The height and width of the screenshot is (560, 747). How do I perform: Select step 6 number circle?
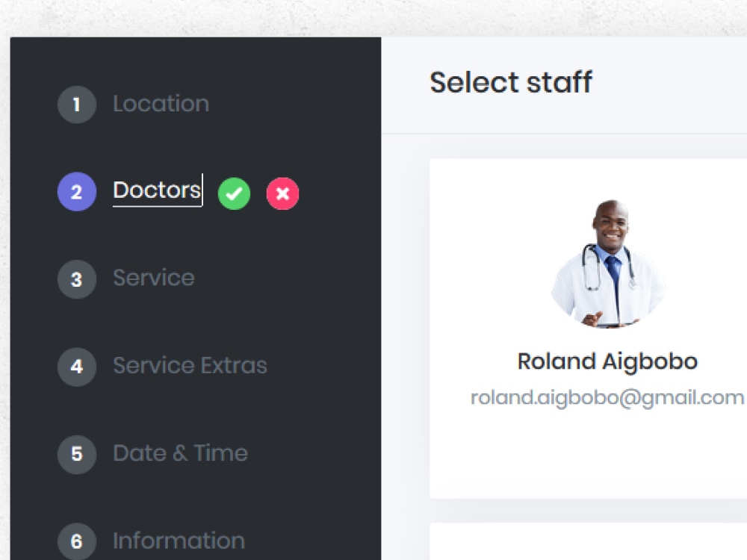click(77, 541)
